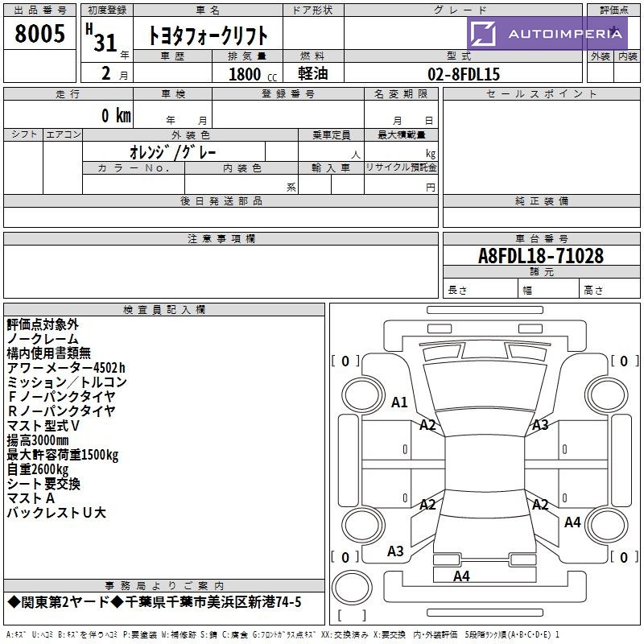Viewport: 644px width, 644px height.
Task: Select the note シート要交換
Action: click(43, 484)
